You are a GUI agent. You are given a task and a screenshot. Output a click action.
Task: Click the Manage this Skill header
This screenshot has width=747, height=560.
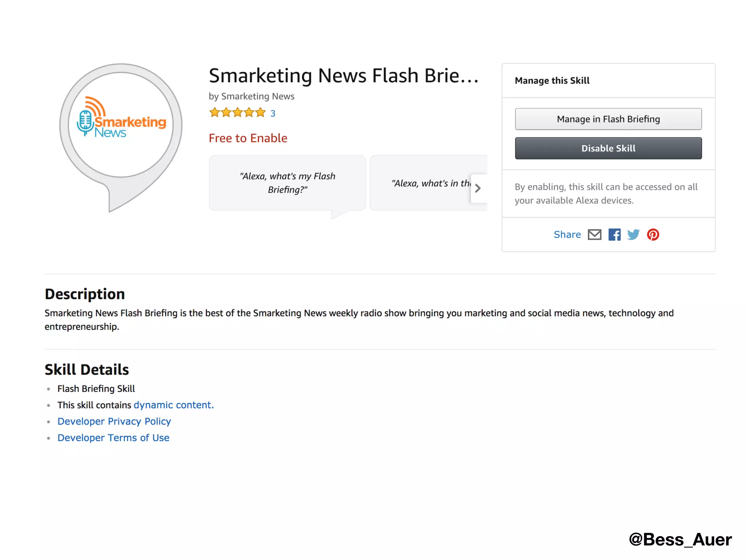552,81
